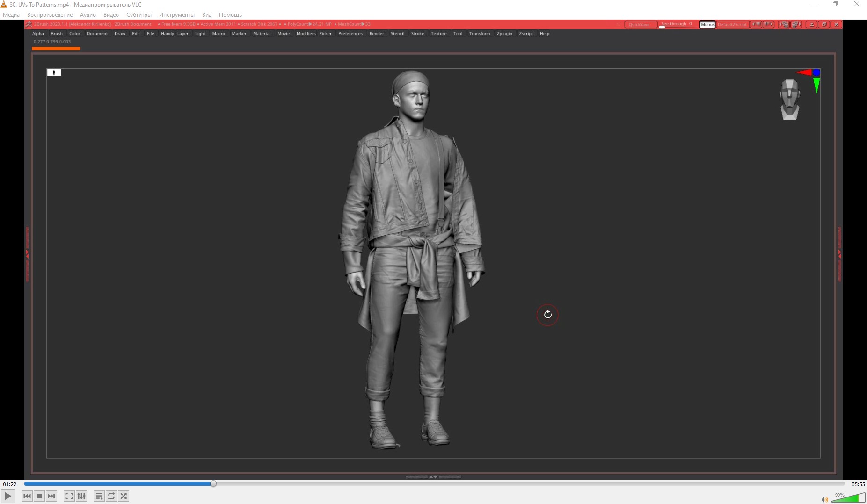
Task: Skip to next media in VLC
Action: pos(51,496)
